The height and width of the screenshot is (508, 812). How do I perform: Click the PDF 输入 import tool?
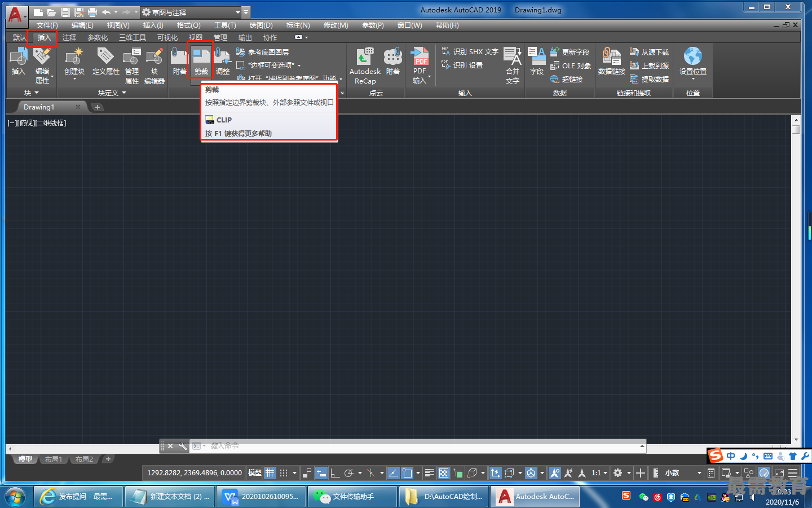[x=420, y=66]
